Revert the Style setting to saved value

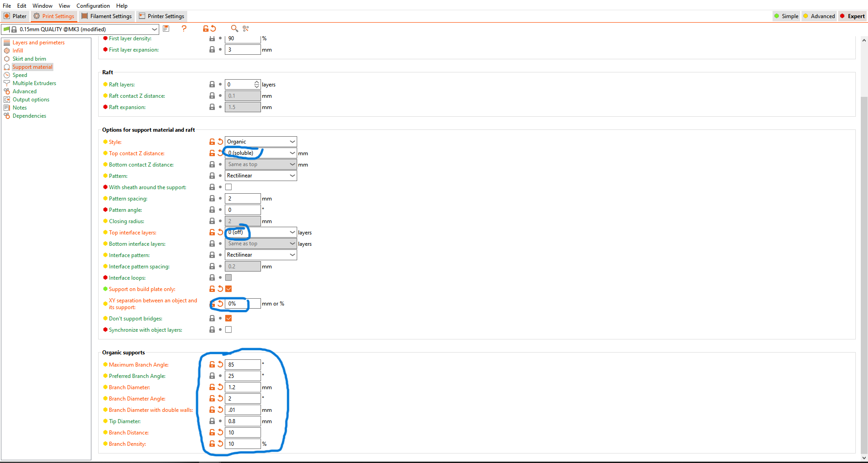tap(220, 142)
